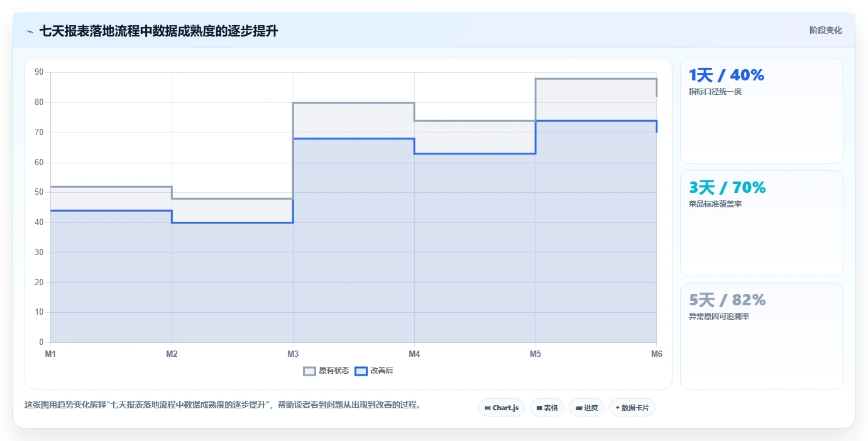Select the 表格 tag chip

(547, 408)
